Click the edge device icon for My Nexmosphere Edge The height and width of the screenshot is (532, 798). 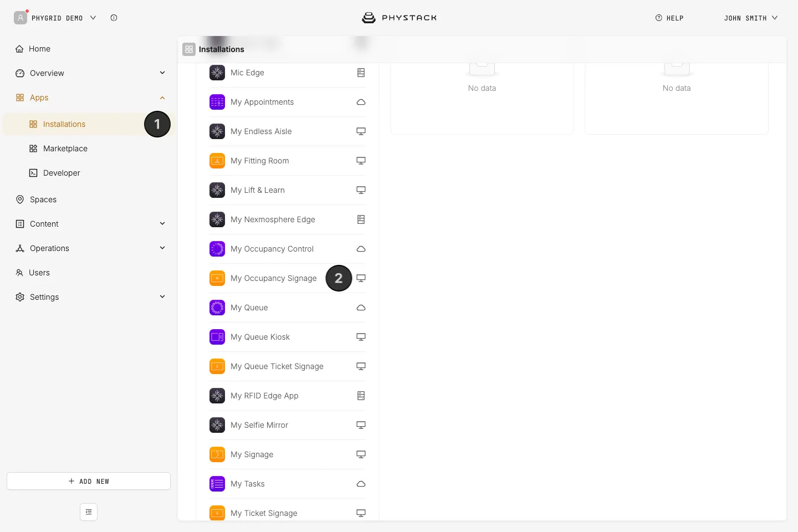(361, 219)
